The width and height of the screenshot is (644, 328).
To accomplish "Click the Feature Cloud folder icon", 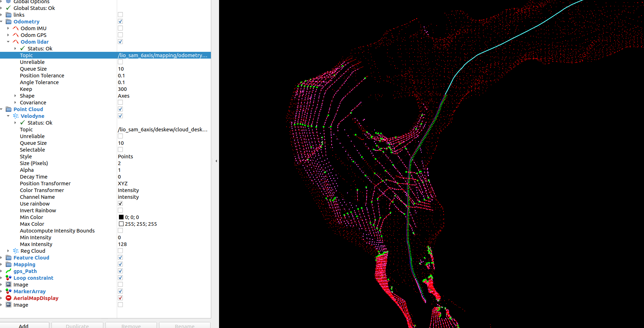I will [x=9, y=257].
